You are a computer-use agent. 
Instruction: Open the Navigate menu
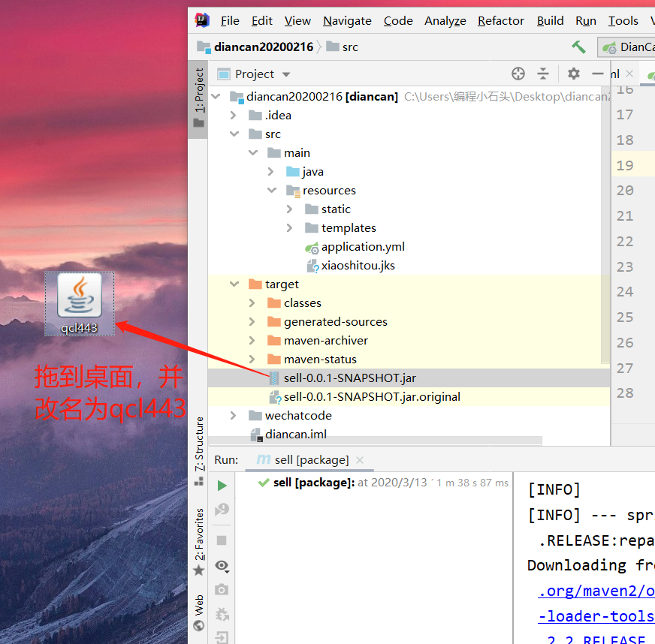pyautogui.click(x=347, y=20)
